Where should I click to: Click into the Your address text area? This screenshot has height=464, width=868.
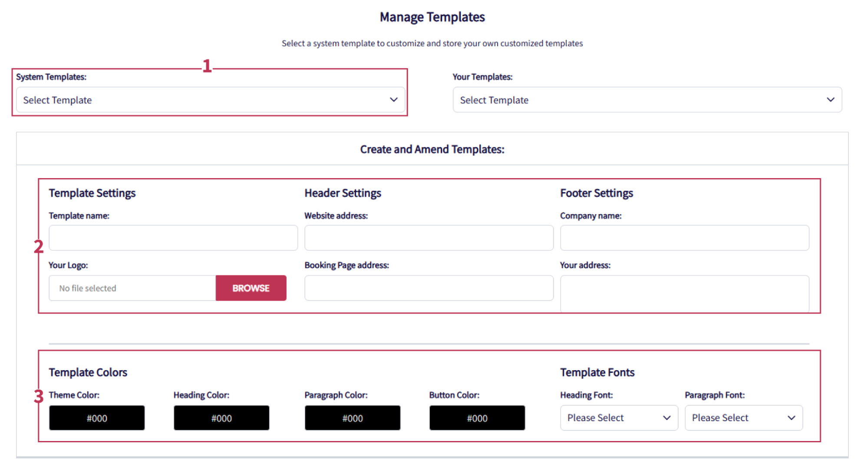685,294
